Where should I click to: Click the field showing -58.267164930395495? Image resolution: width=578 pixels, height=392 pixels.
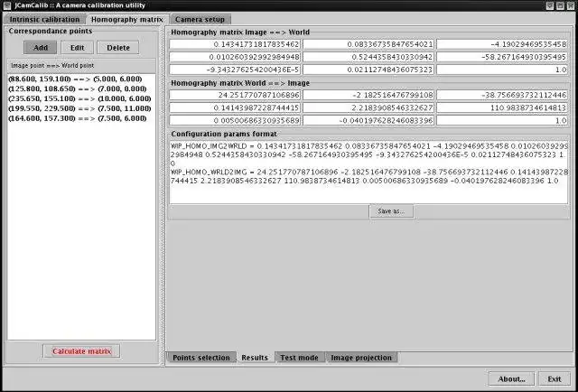click(x=502, y=57)
